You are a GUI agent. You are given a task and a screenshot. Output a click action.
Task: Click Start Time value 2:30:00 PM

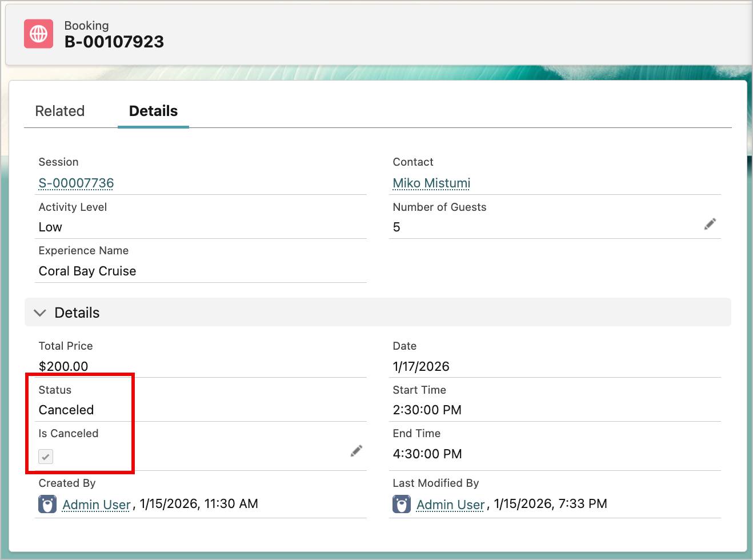point(427,410)
